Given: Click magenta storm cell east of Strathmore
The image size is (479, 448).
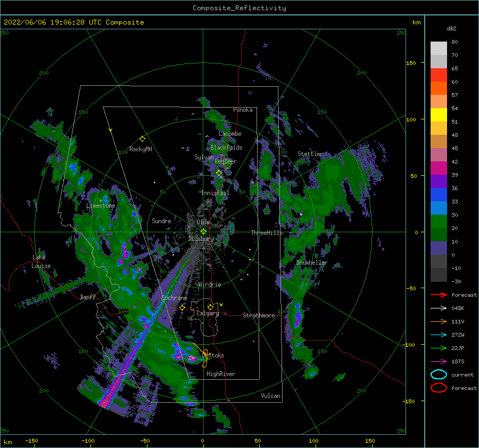Looking at the screenshot, I should tap(298, 317).
